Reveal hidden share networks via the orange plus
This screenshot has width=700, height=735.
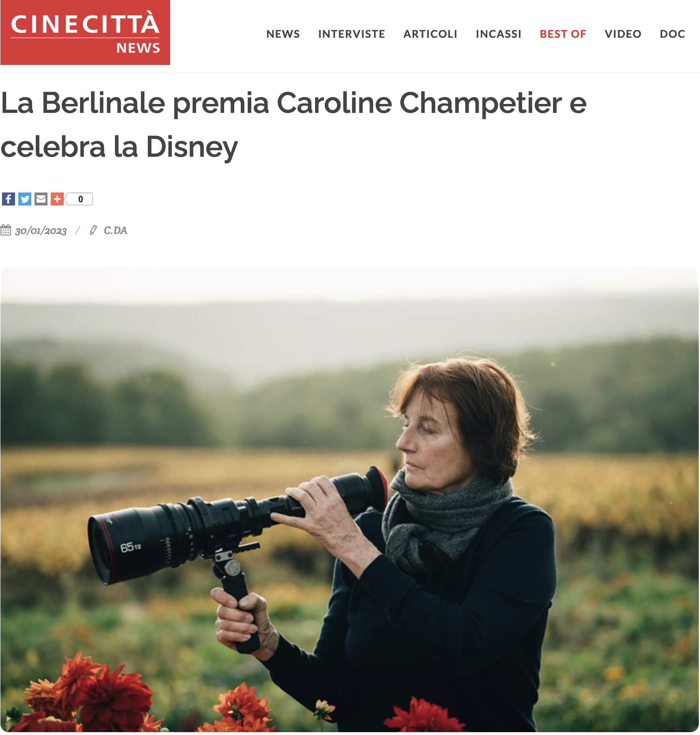point(57,199)
